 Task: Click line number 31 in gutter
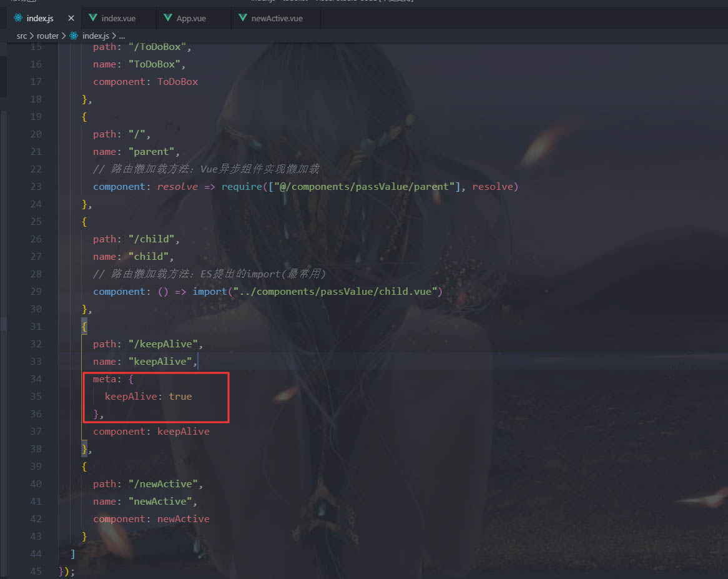pos(36,327)
